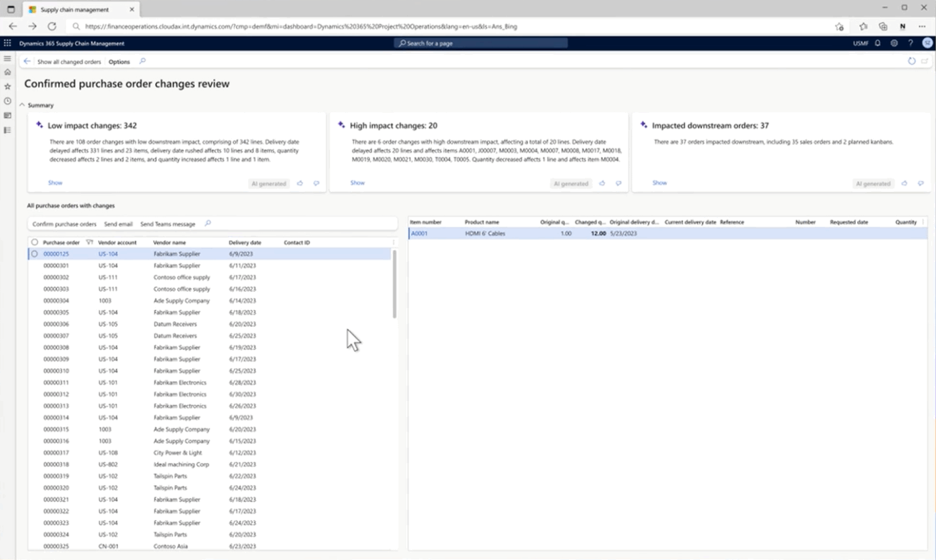This screenshot has width=936, height=560.
Task: Click the browser reload button
Action: [x=51, y=26]
